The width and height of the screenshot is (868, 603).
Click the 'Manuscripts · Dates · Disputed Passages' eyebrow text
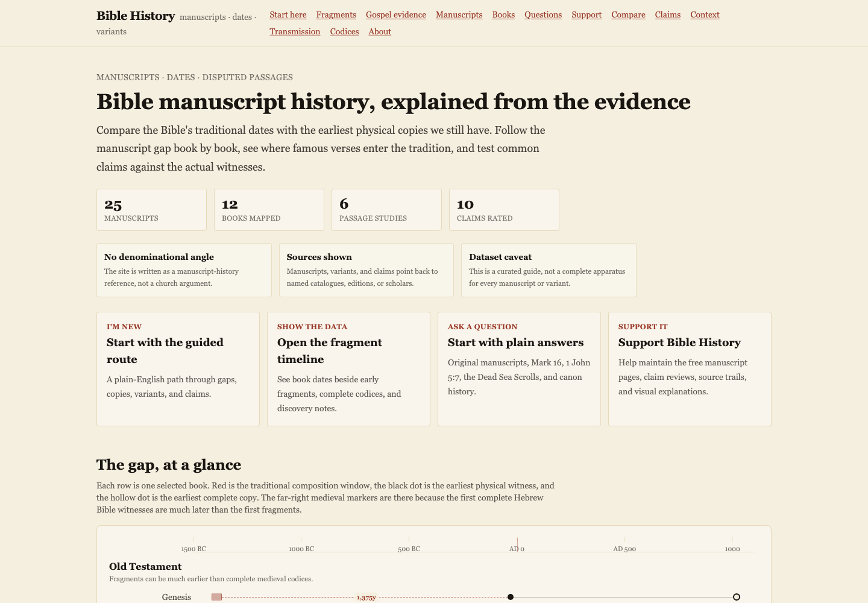point(195,77)
